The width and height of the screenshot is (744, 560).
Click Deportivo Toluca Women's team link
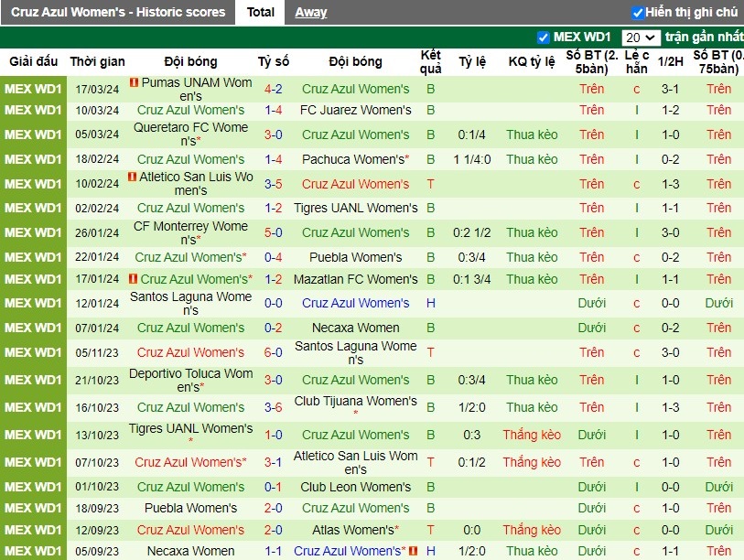(x=190, y=380)
